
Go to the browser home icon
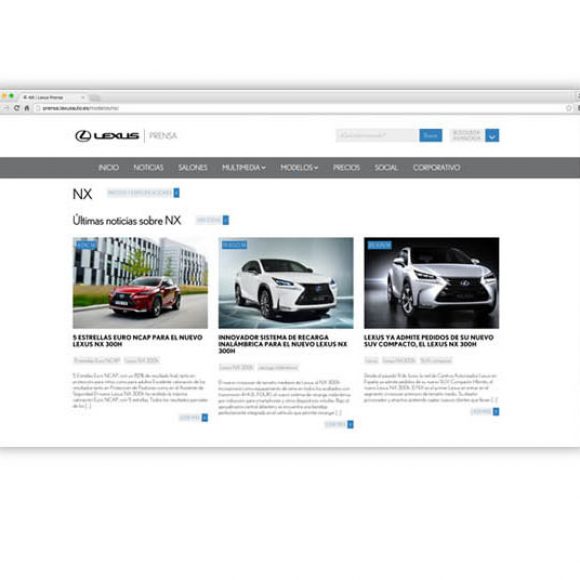coord(27,108)
